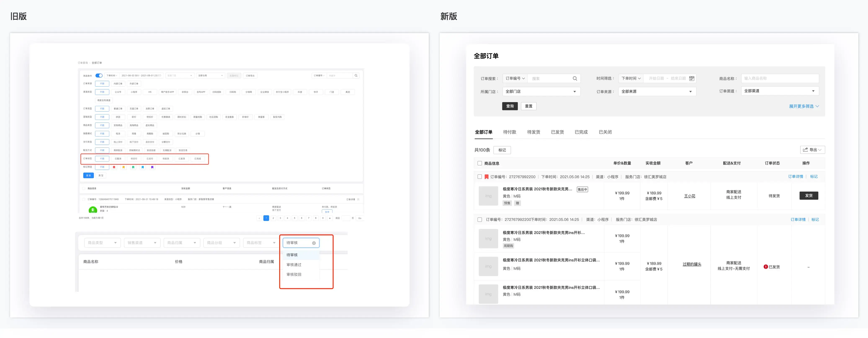
Task: Select the yellow bookmark flag swatch
Action: (124, 167)
